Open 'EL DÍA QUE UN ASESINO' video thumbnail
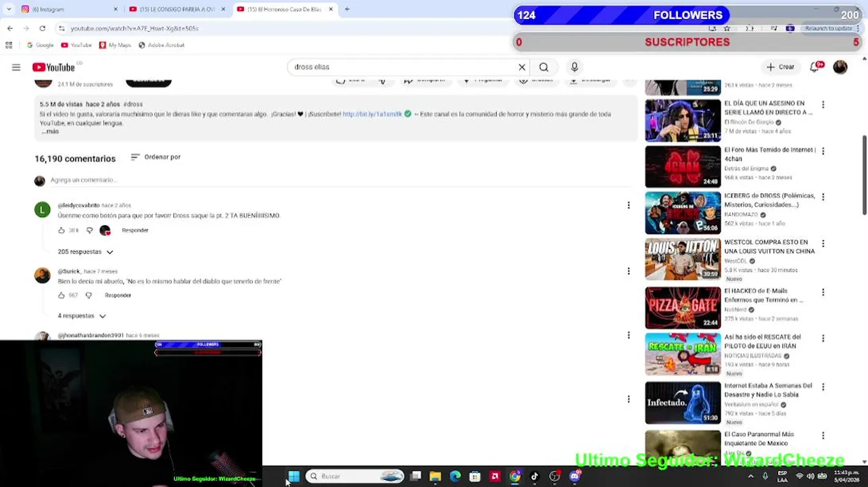The width and height of the screenshot is (868, 487). pyautogui.click(x=683, y=120)
